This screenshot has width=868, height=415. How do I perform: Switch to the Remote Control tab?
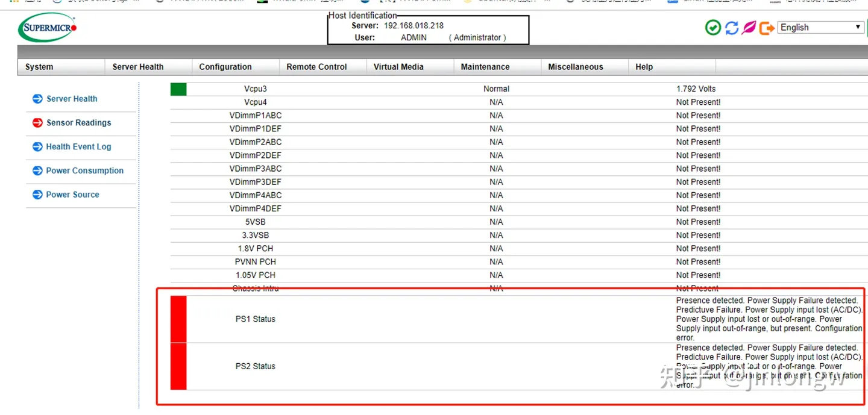click(316, 66)
